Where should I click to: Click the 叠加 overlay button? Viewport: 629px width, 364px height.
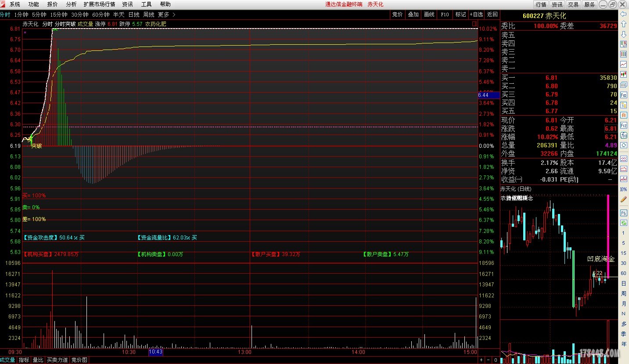[413, 14]
